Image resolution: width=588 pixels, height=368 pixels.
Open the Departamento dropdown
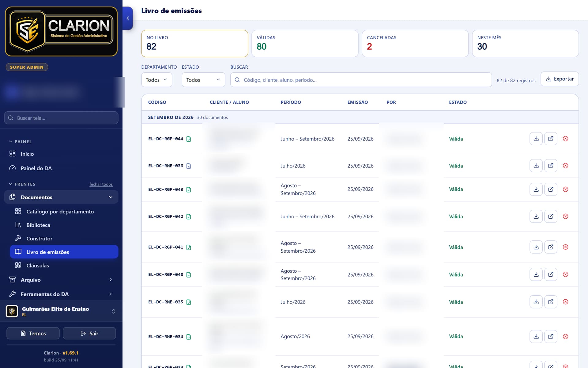(x=156, y=80)
